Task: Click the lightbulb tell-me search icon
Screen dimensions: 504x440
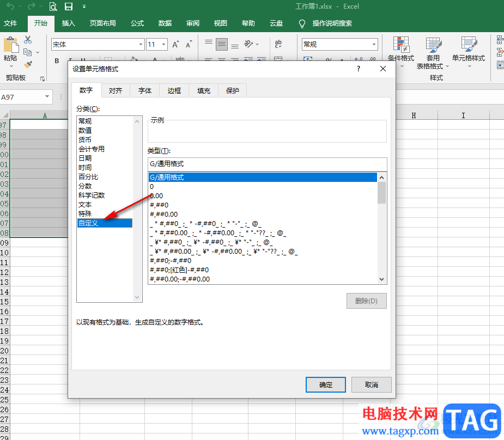Action: [x=302, y=23]
